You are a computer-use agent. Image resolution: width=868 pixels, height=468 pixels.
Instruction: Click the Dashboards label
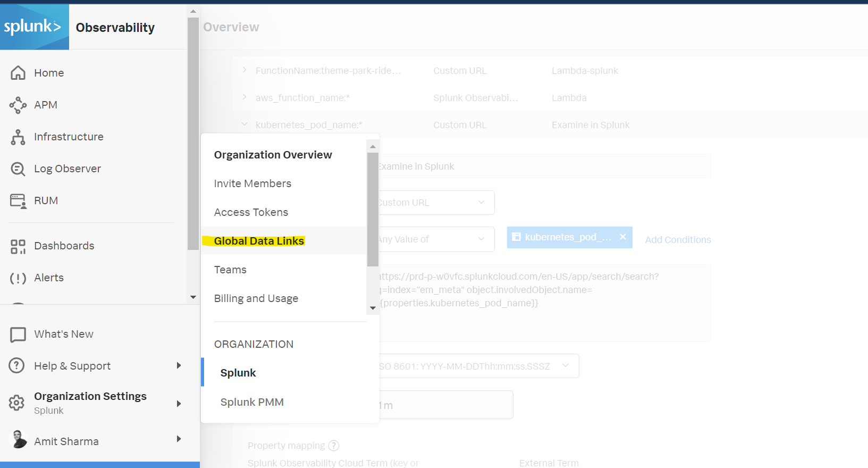point(64,246)
